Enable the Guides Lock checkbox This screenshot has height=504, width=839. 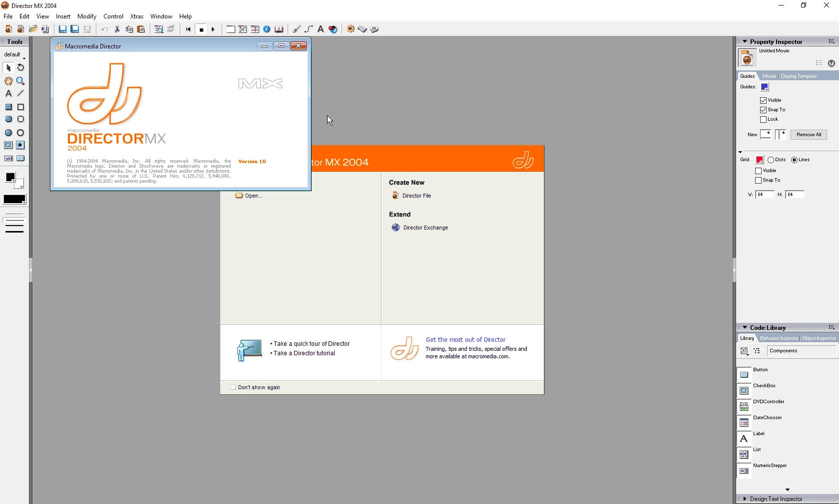click(763, 120)
